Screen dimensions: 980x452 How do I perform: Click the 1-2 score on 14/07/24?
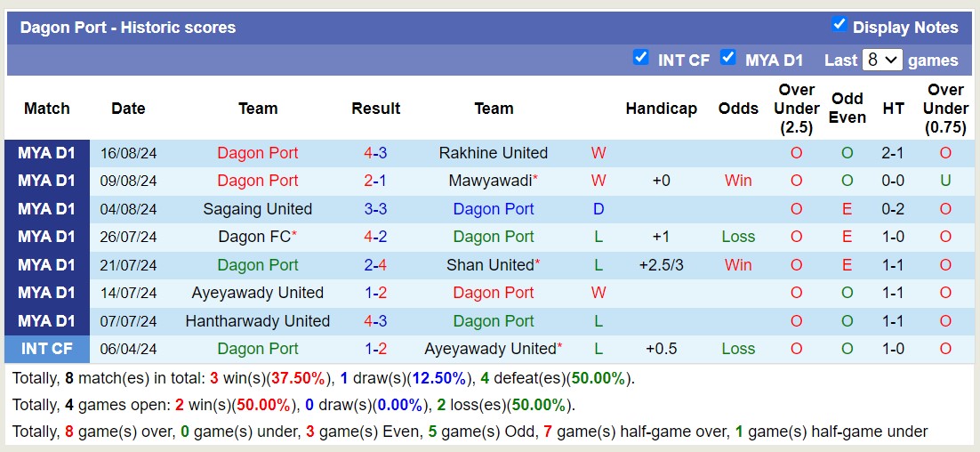point(375,293)
